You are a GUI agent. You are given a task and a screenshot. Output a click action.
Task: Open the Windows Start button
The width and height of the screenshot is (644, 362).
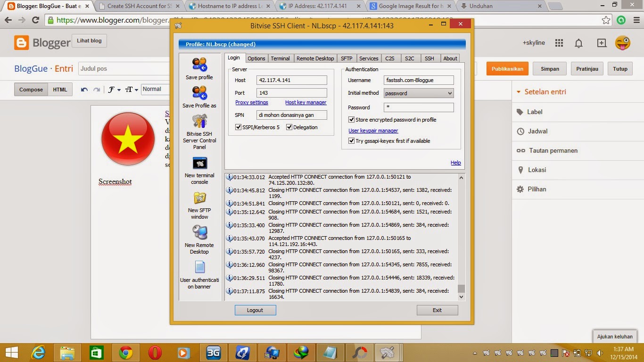12,353
